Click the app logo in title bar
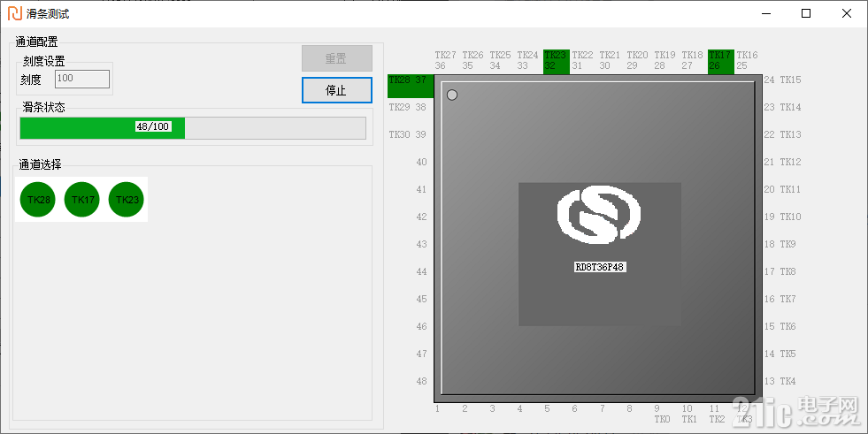This screenshot has width=868, height=434. (15, 14)
